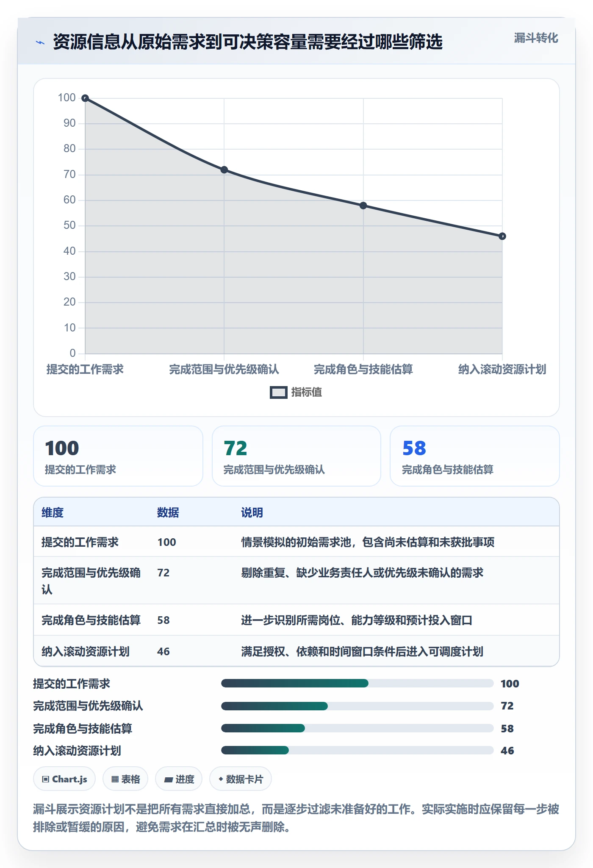Click the 完成范围与优先级确认 progress bar
The height and width of the screenshot is (868, 593).
(357, 706)
